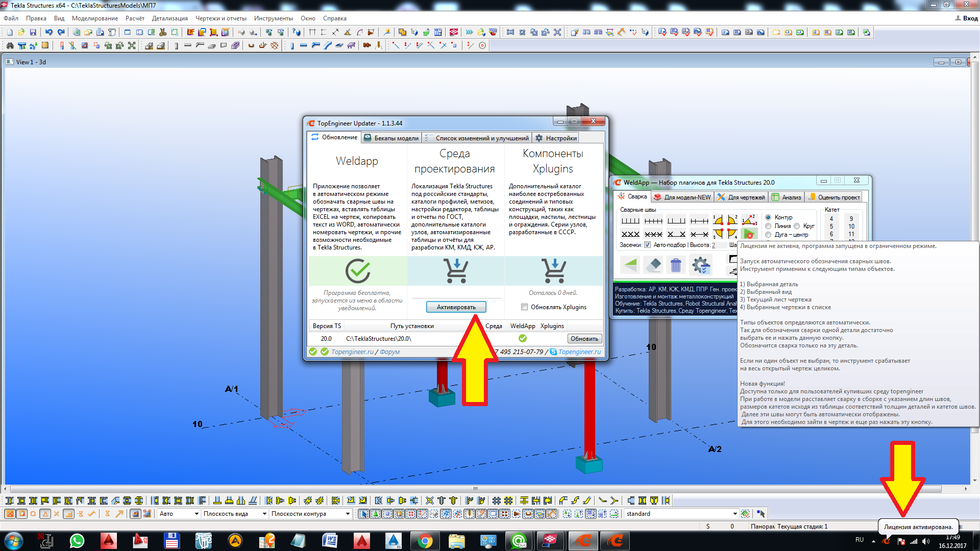
Task: Select the Линия radio button
Action: [x=768, y=226]
